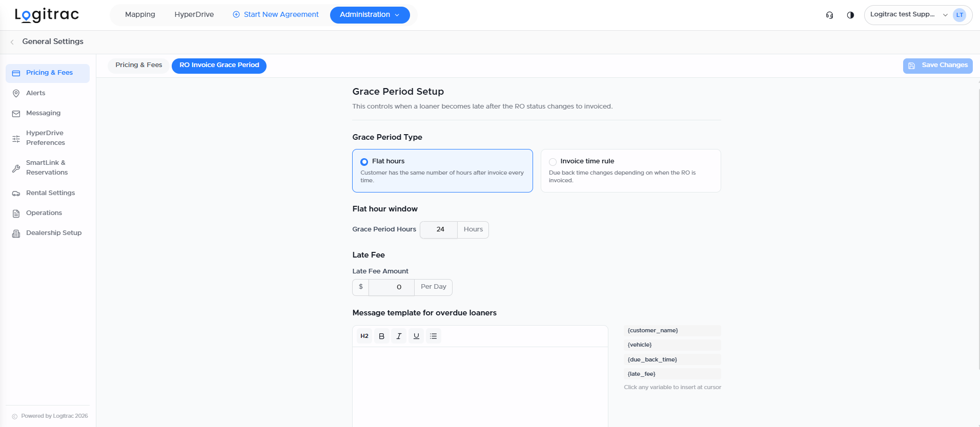Image resolution: width=980 pixels, height=427 pixels.
Task: Select the Invoice time rule radio option
Action: (x=553, y=162)
